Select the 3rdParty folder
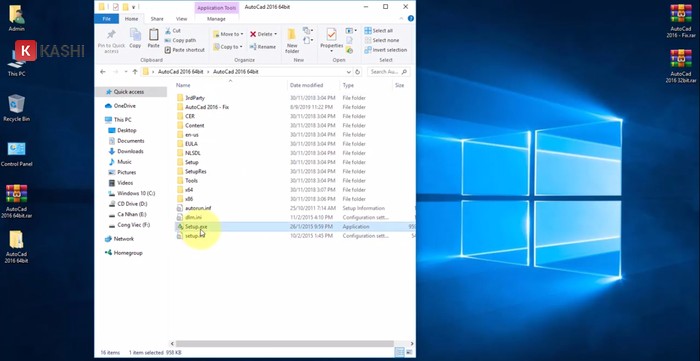The height and width of the screenshot is (361, 700). click(x=195, y=98)
